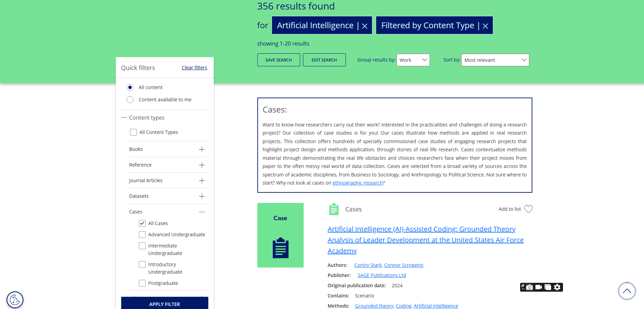Check the All Content Types checkbox
Screen dimensions: 644x309
click(x=133, y=132)
